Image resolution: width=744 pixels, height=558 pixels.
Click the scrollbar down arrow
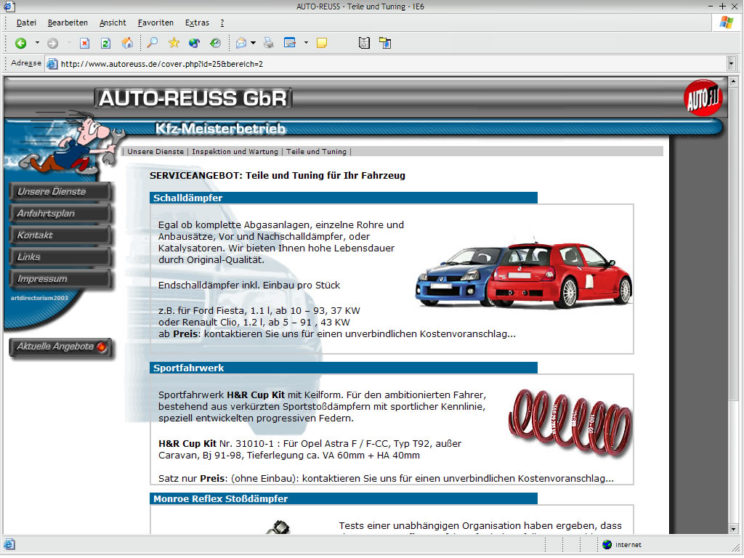tap(733, 529)
